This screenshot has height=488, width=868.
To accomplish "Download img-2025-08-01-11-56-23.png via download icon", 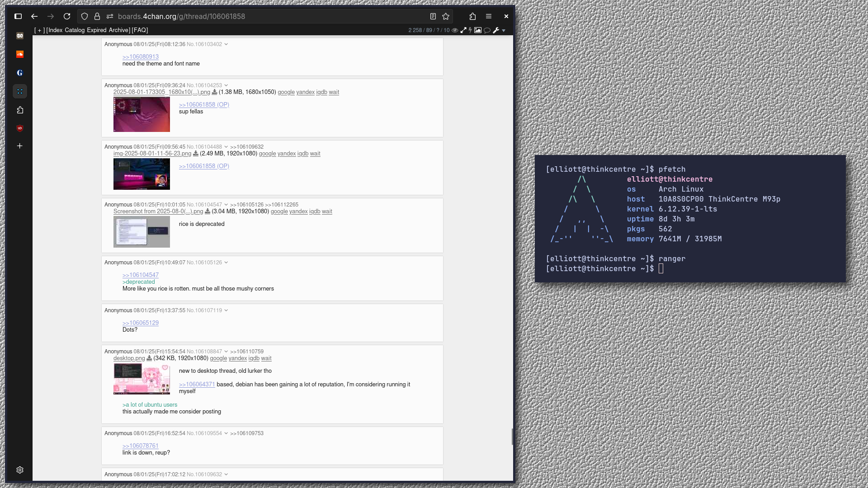I will tap(196, 154).
